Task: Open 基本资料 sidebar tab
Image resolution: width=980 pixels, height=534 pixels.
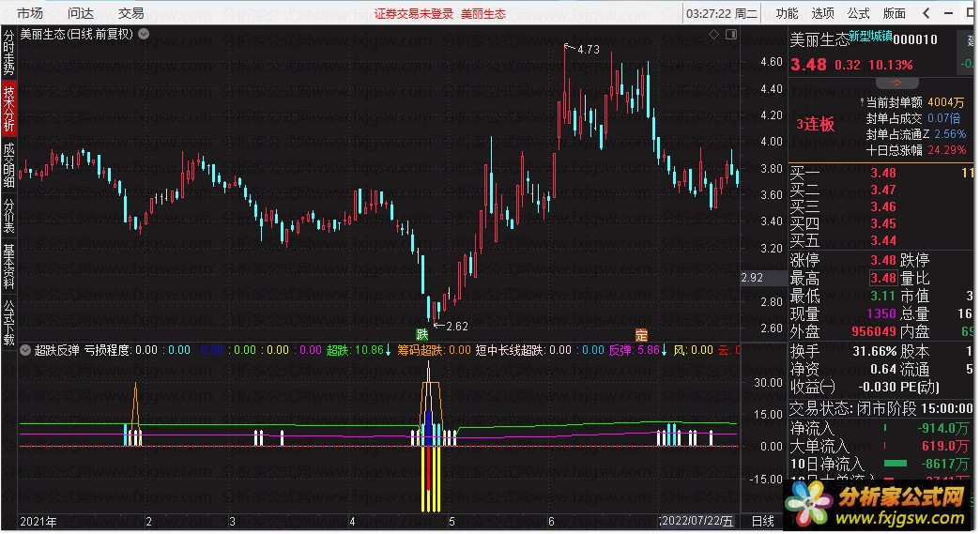Action: pos(8,267)
